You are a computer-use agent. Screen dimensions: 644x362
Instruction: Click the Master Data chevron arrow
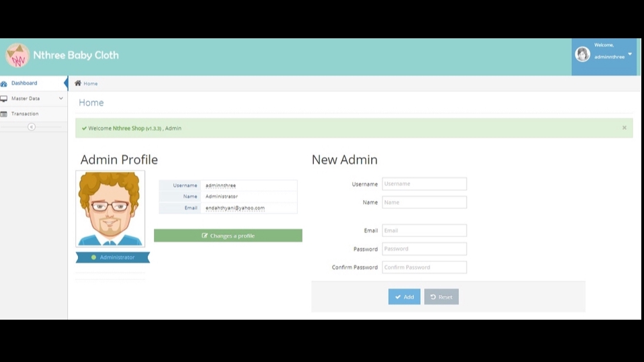click(61, 99)
